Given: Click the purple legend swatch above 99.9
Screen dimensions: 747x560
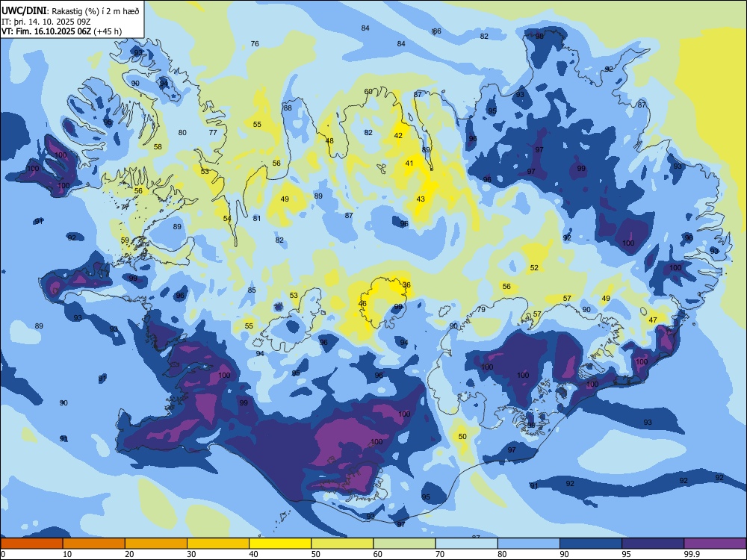Looking at the screenshot, I should pyautogui.click(x=715, y=544).
